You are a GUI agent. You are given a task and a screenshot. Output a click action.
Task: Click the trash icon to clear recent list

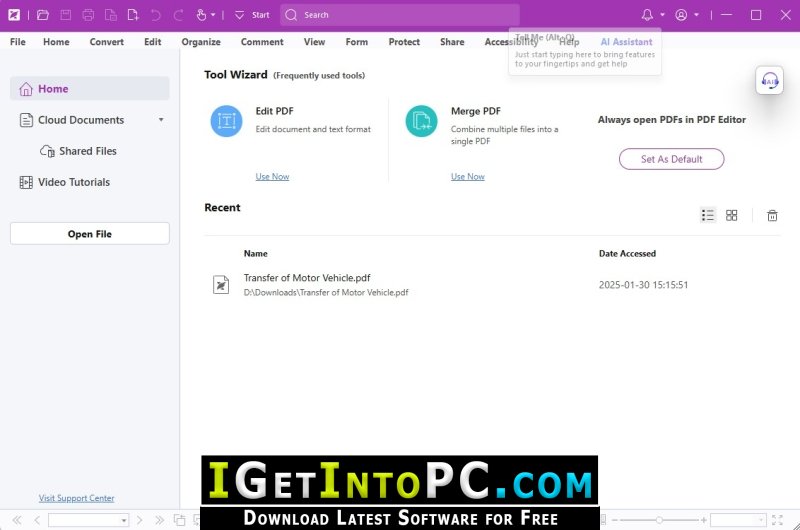772,216
